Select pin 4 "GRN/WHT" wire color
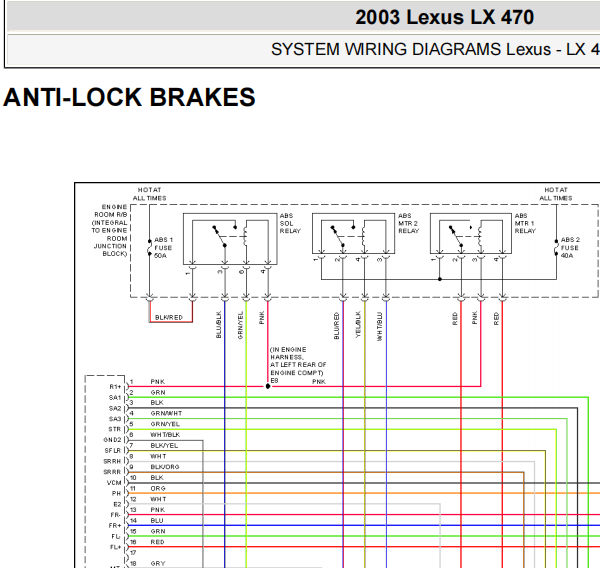This screenshot has width=600, height=568. (166, 413)
